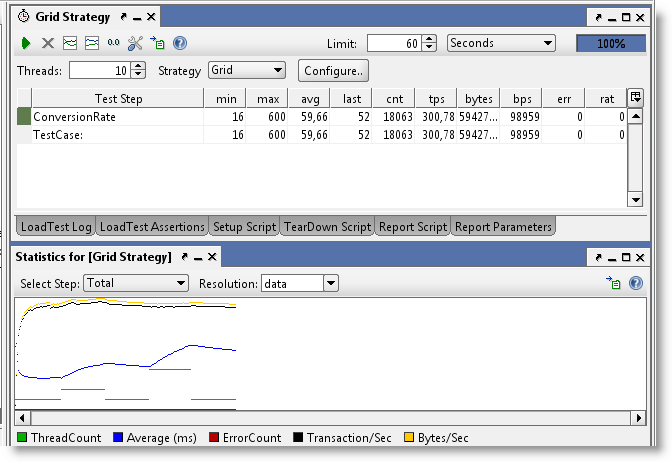Click the ConversionRate row status indicator
This screenshot has height=462, width=672.
tap(24, 117)
